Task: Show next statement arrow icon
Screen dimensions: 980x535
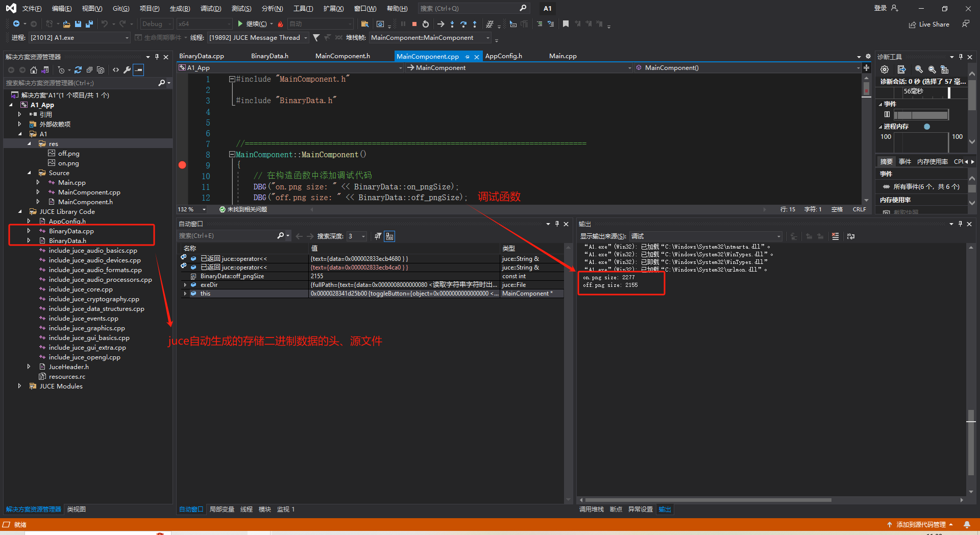Action: coord(441,24)
